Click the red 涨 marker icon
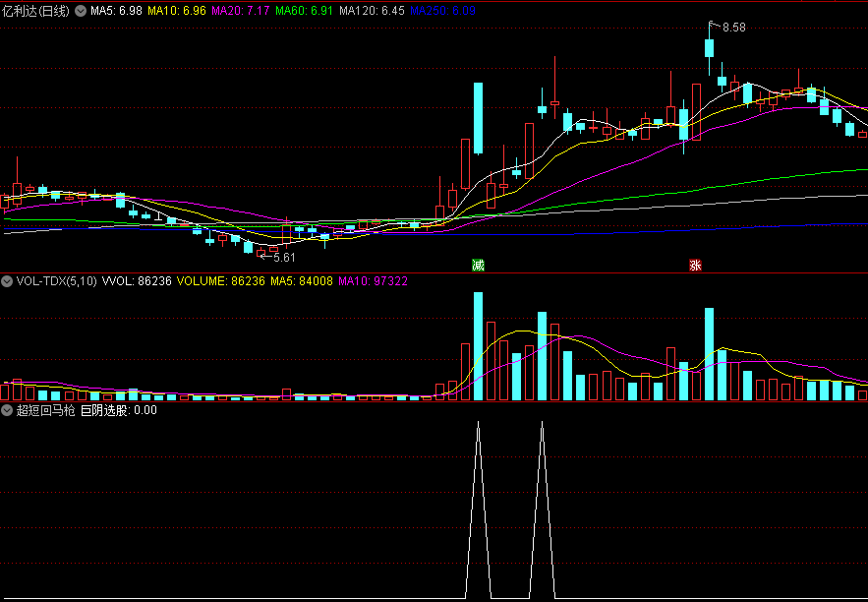The width and height of the screenshot is (868, 602). coord(695,265)
